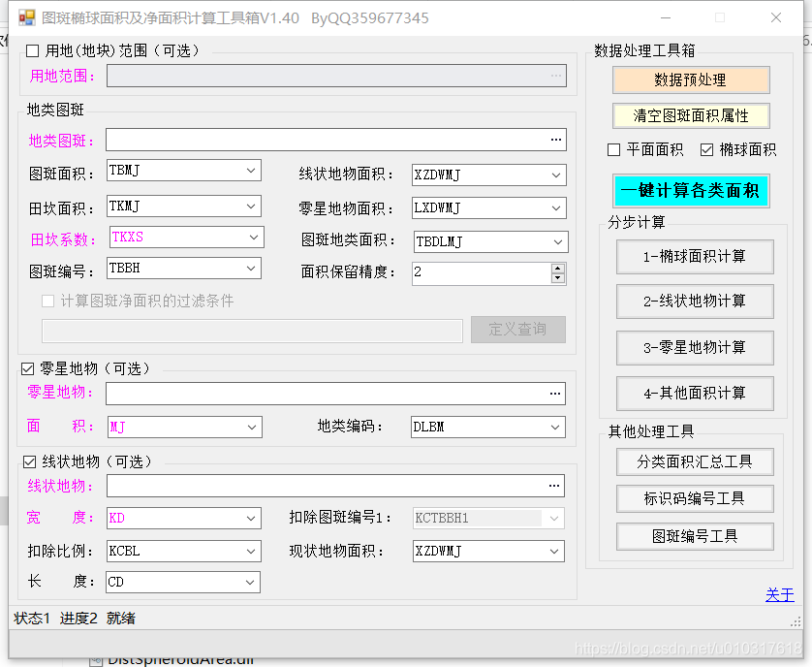Open 宽度 KD dropdown
This screenshot has height=667, width=812.
point(251,519)
